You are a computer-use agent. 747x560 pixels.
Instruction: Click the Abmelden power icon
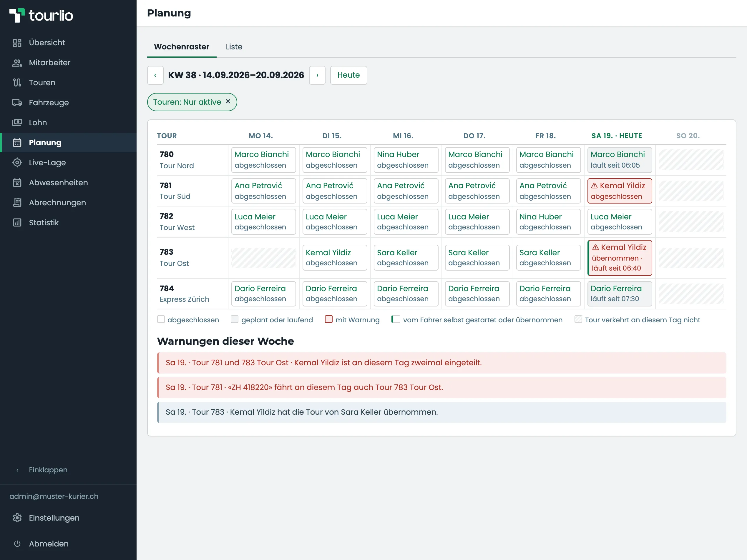(x=17, y=544)
